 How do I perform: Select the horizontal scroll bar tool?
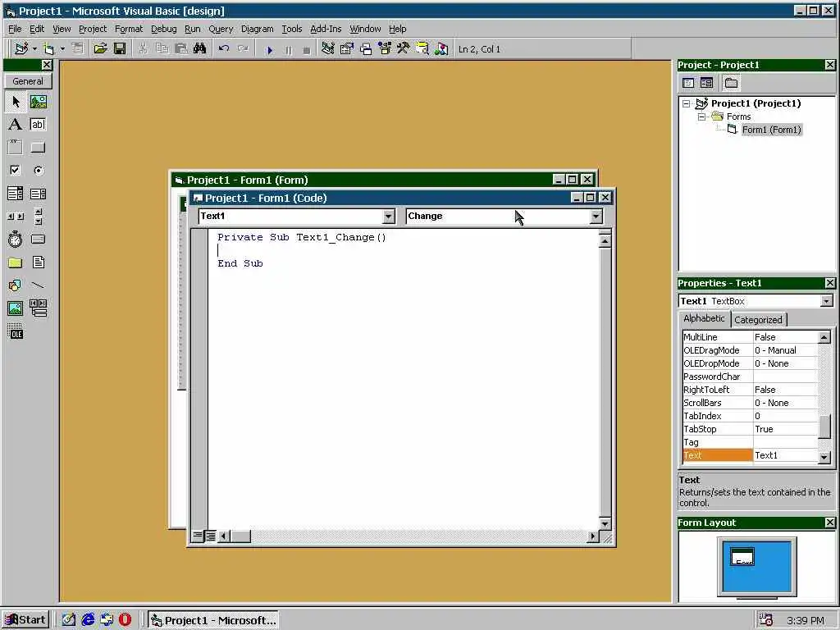click(16, 217)
